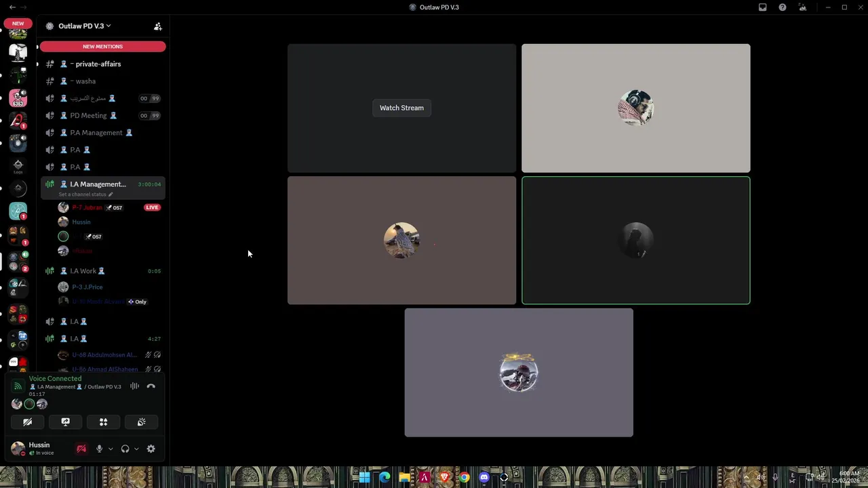Open the pink 6363 server icon
Image resolution: width=868 pixels, height=488 pixels.
pyautogui.click(x=18, y=98)
